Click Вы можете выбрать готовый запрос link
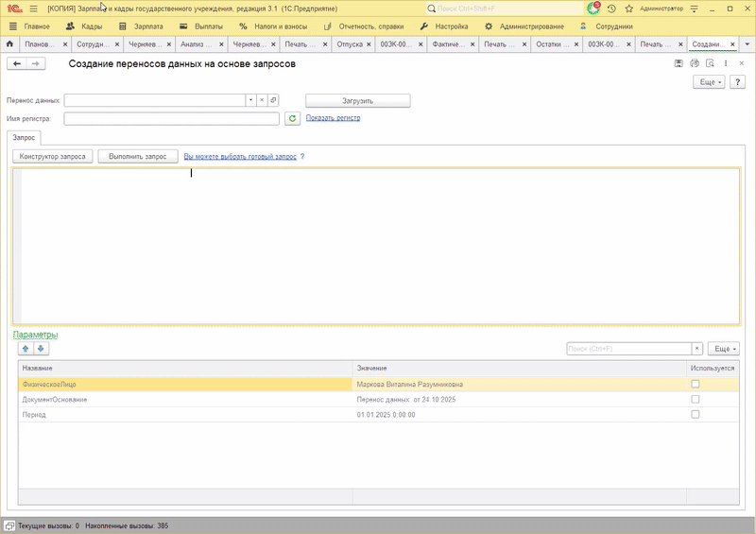The image size is (756, 534). click(240, 156)
